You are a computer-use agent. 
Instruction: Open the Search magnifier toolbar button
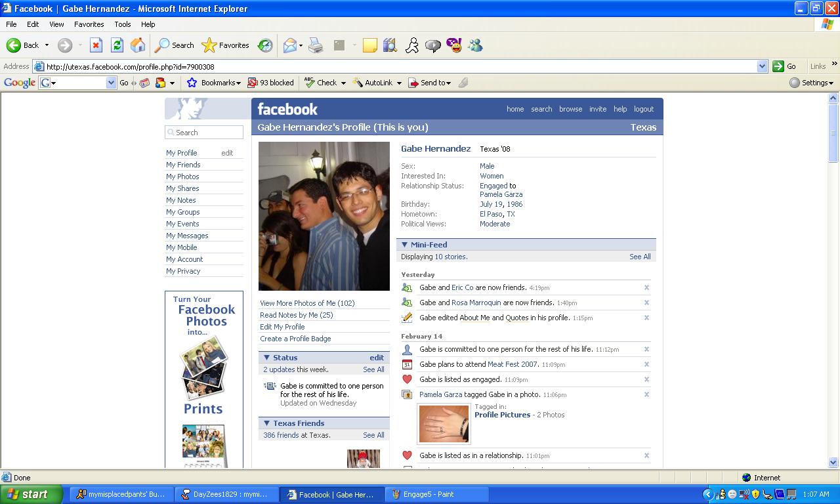point(175,45)
